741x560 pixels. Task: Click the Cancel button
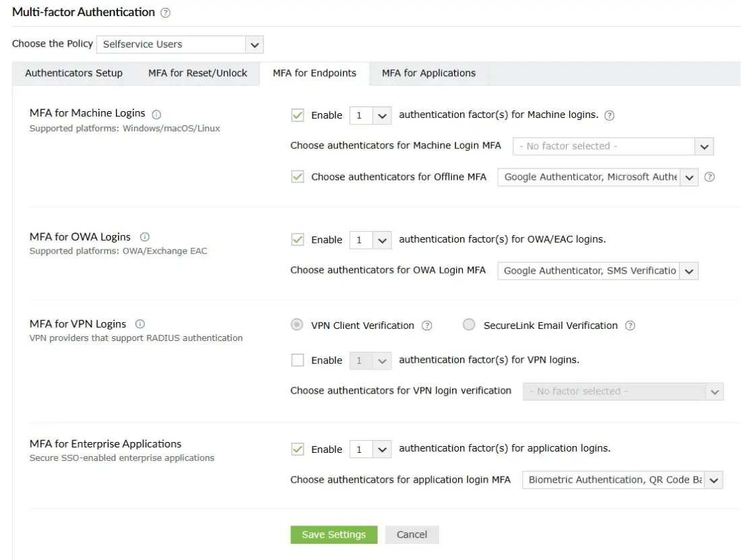412,535
